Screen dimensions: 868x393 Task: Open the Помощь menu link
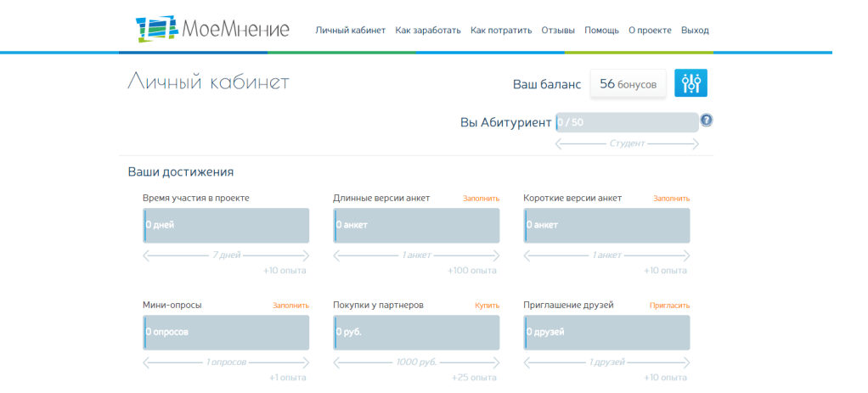601,31
